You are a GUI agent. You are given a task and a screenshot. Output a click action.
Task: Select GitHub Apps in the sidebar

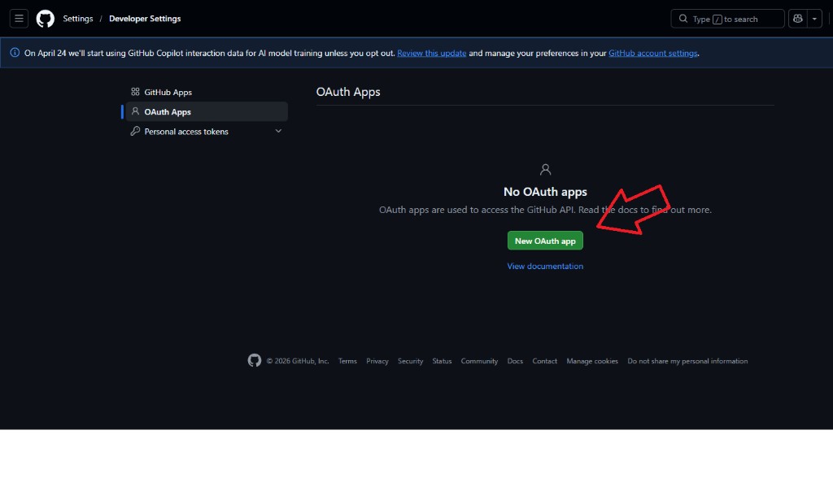pos(207,92)
